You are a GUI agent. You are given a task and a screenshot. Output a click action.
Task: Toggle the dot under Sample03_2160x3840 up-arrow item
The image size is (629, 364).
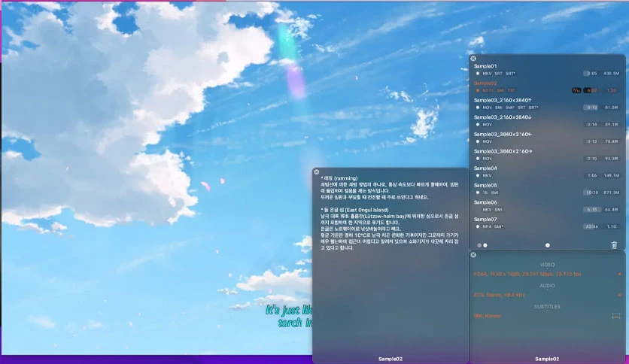(477, 108)
